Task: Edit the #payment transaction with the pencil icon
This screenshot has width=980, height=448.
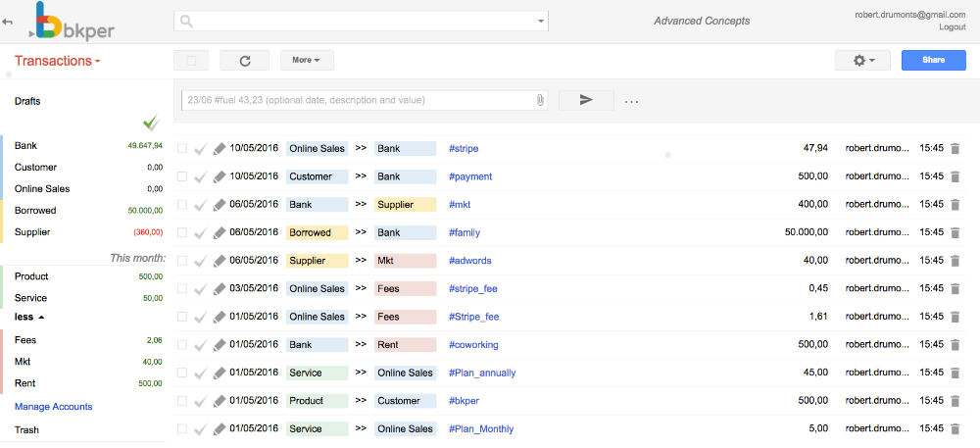Action: [x=219, y=176]
